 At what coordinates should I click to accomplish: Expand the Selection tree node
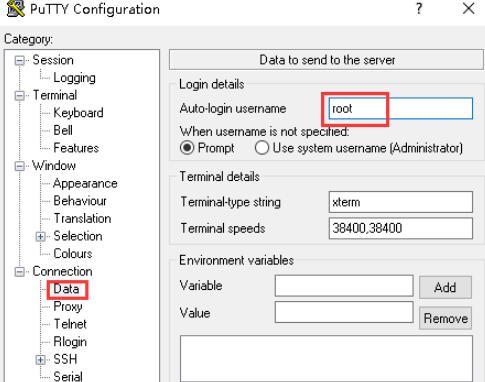pyautogui.click(x=40, y=236)
